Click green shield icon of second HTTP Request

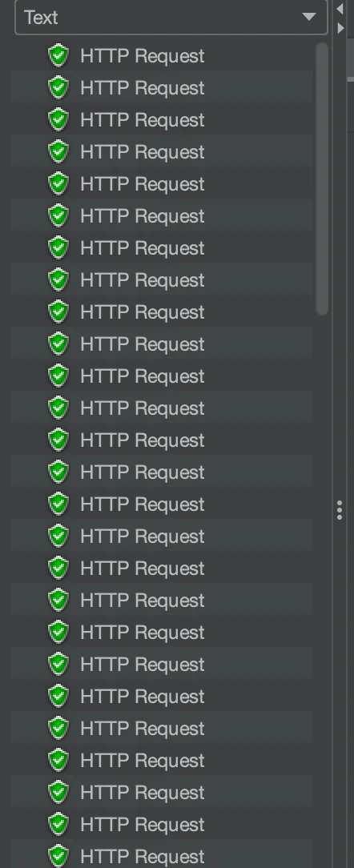[58, 88]
